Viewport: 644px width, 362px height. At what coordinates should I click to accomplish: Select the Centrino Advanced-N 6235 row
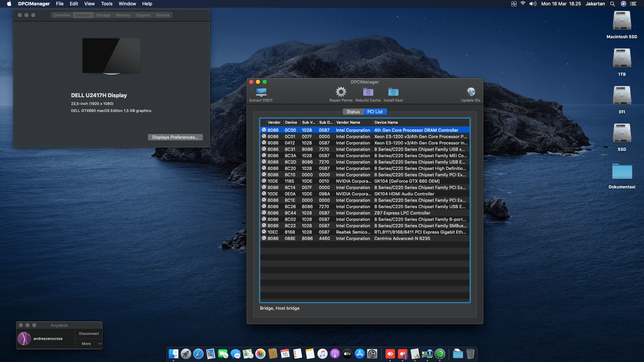click(x=365, y=238)
